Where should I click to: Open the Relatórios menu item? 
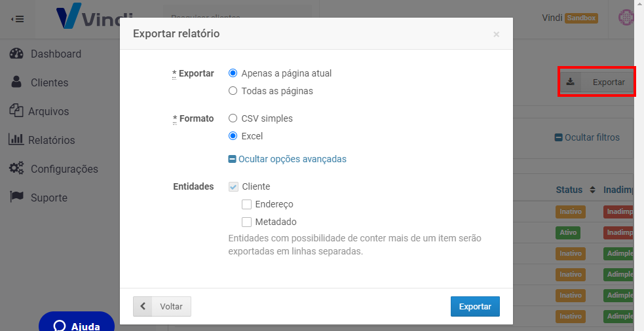[51, 140]
